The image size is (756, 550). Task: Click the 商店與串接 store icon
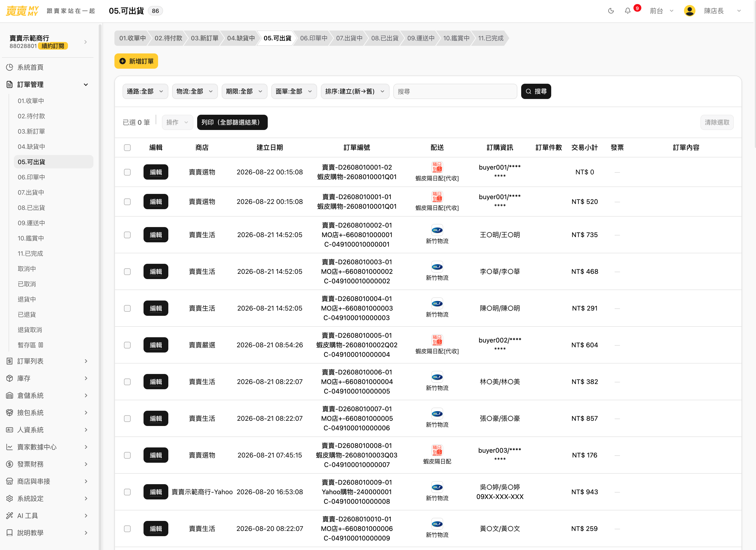click(10, 481)
